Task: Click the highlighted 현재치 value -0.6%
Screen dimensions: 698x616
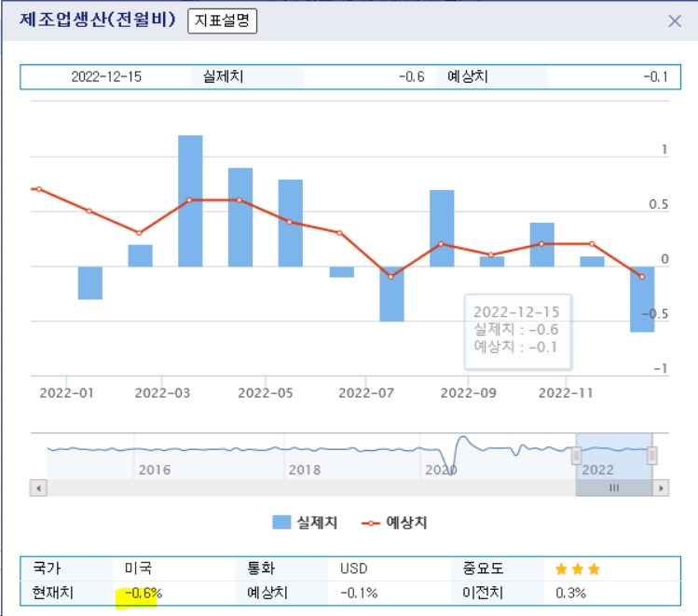Action: point(144,593)
